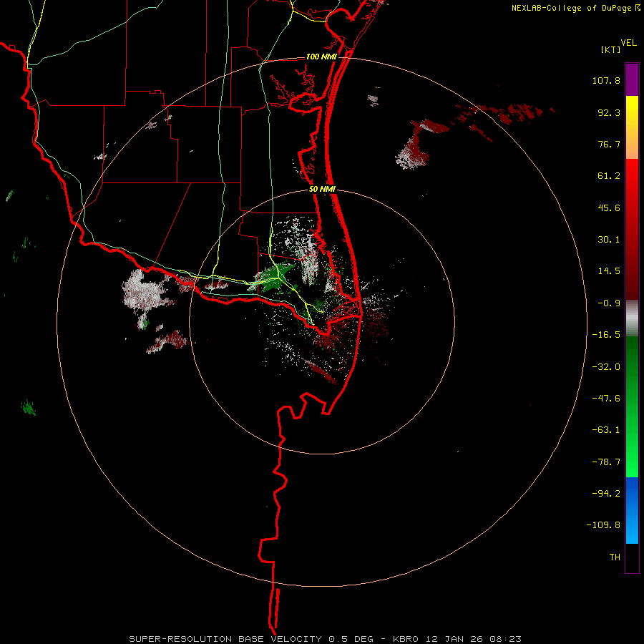Click the VEL legend heading
This screenshot has width=644, height=644.
click(x=628, y=43)
